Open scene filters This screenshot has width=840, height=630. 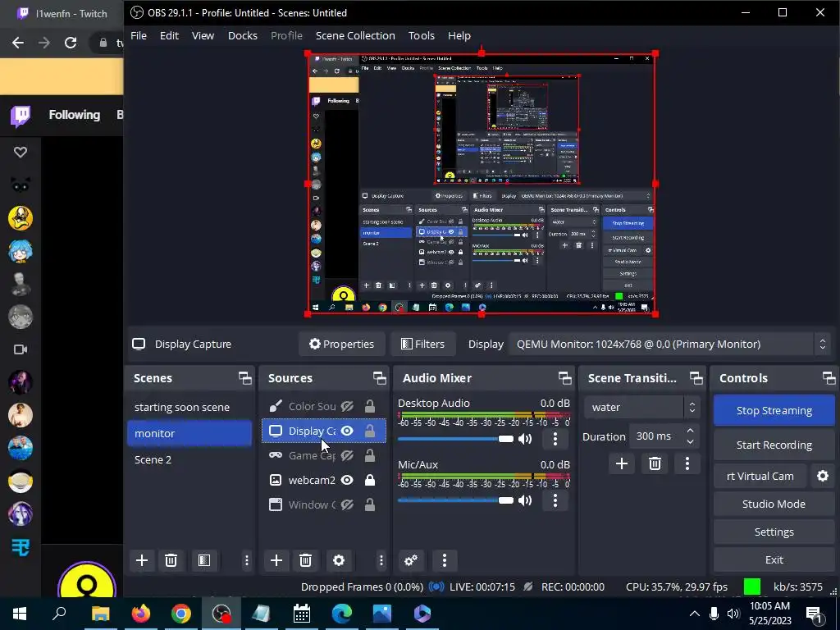(204, 560)
